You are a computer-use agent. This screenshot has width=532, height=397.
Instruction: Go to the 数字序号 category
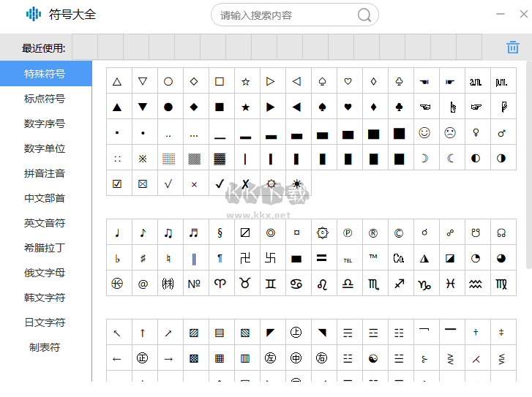45,124
